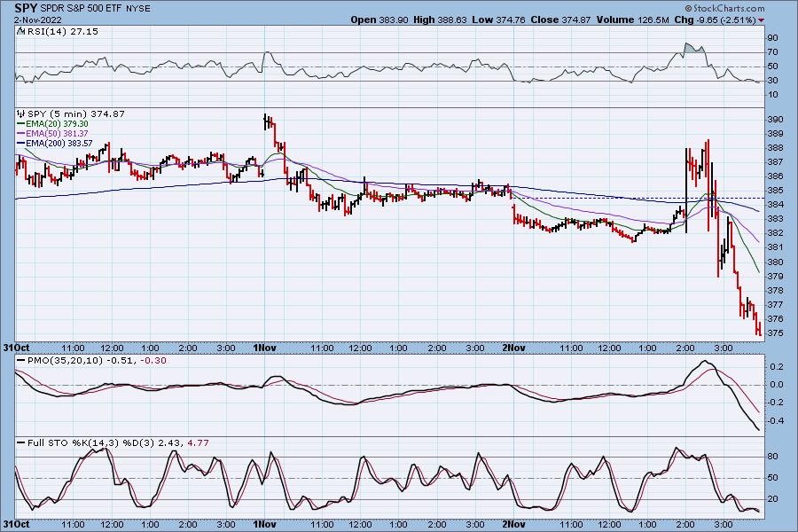Viewport: 798px width, 532px height.
Task: Click the 380 price axis label
Action: click(x=775, y=262)
